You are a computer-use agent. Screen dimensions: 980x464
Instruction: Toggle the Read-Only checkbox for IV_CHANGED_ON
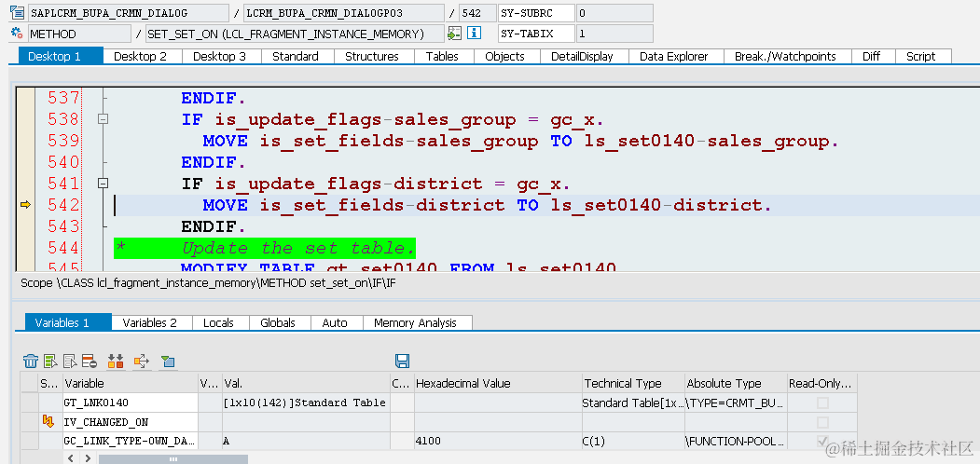point(823,422)
